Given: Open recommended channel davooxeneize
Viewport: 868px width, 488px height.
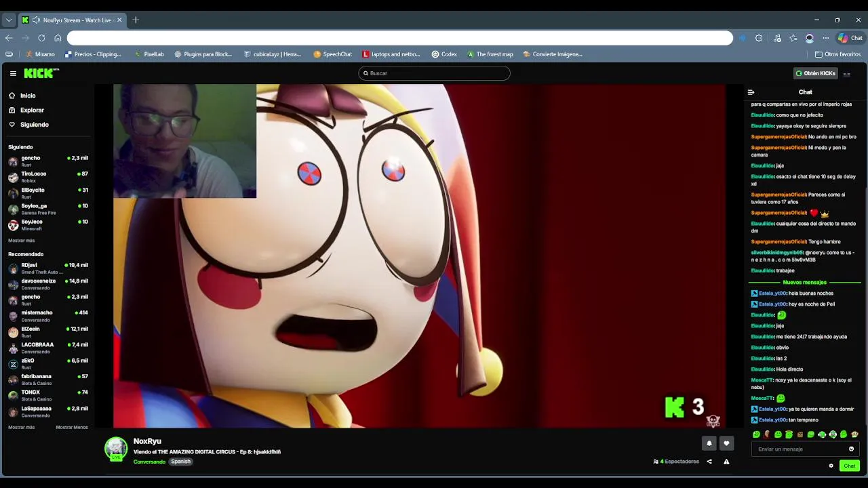Looking at the screenshot, I should tap(47, 284).
